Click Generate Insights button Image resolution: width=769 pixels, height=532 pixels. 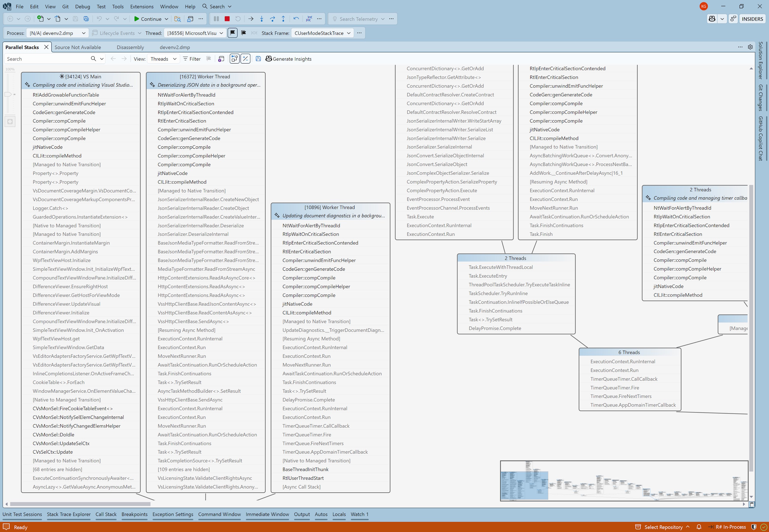point(288,59)
